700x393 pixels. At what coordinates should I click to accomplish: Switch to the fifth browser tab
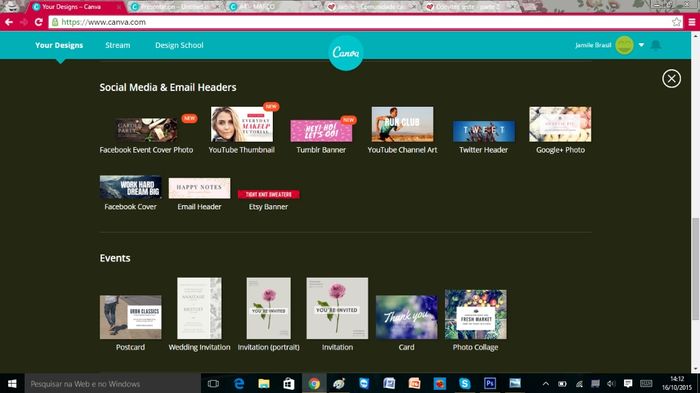pos(470,7)
